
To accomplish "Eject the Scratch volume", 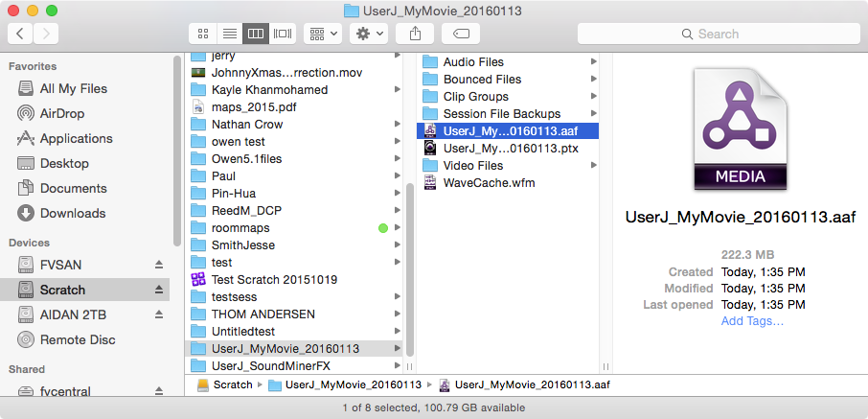I will point(159,290).
